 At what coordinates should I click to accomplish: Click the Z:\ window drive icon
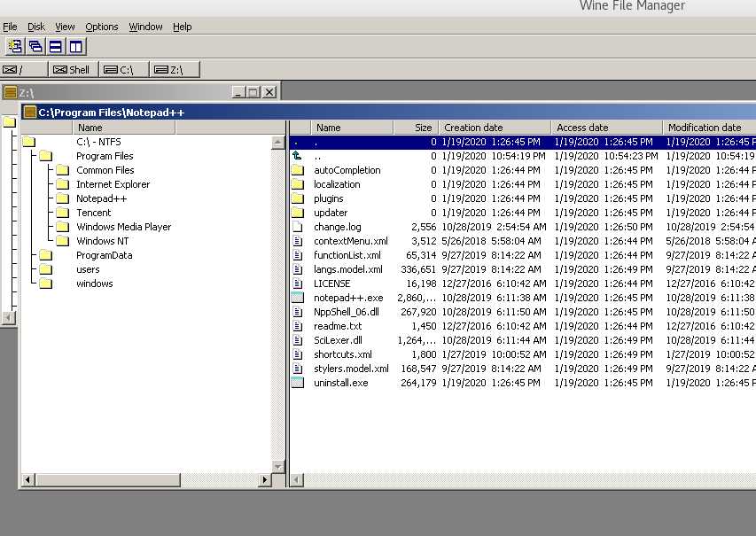pos(10,92)
